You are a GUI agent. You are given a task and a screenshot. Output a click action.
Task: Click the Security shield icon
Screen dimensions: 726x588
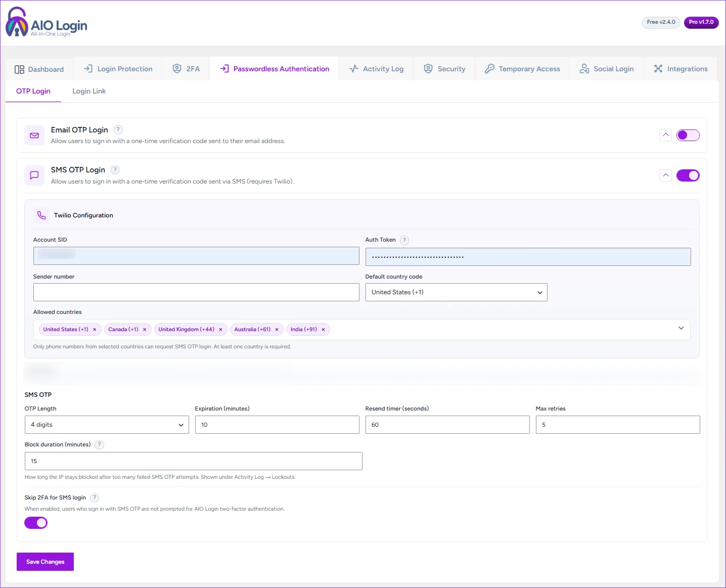(428, 69)
